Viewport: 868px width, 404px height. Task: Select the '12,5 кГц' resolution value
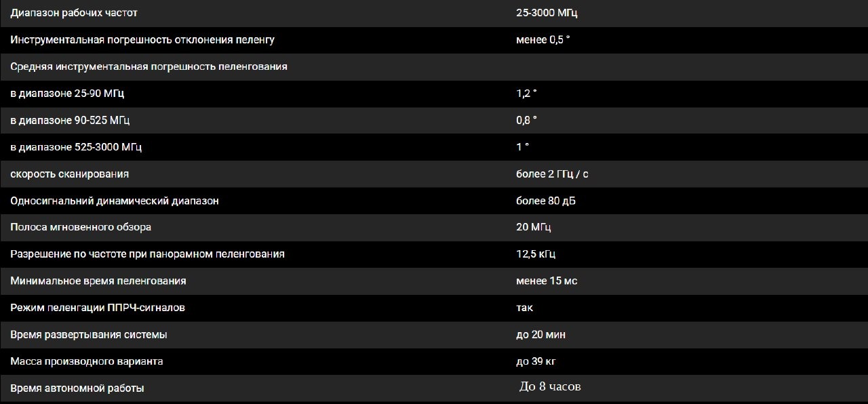[536, 254]
